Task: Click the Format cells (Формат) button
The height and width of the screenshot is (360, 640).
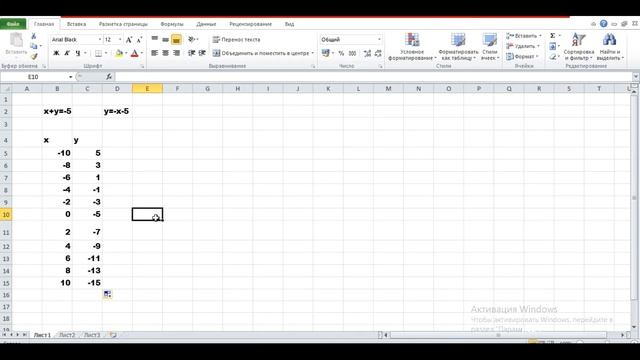Action: pyautogui.click(x=523, y=56)
